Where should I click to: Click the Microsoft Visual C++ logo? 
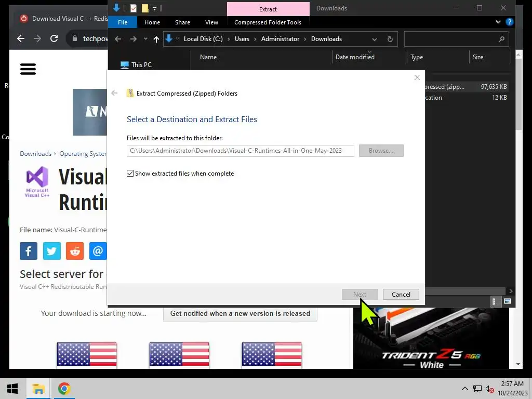37,182
